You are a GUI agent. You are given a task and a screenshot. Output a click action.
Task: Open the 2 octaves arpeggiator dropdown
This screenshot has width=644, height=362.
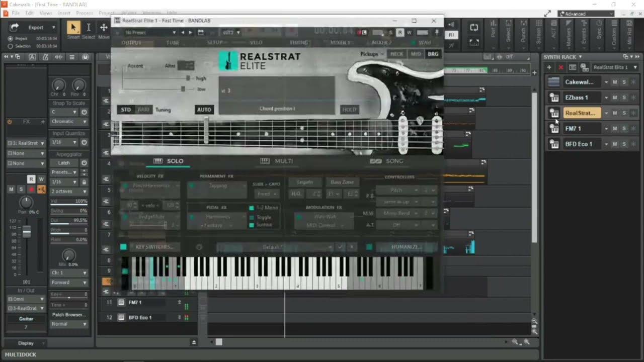[x=69, y=192]
